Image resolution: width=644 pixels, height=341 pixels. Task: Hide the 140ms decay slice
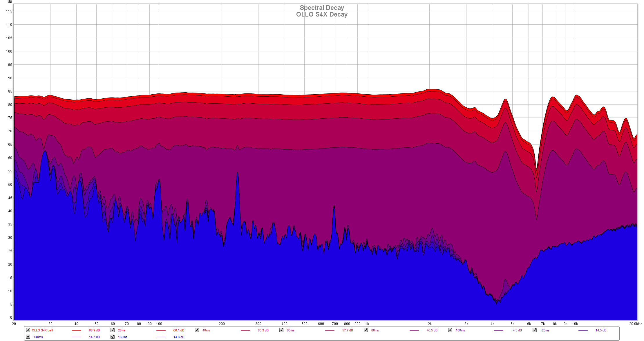coord(28,337)
